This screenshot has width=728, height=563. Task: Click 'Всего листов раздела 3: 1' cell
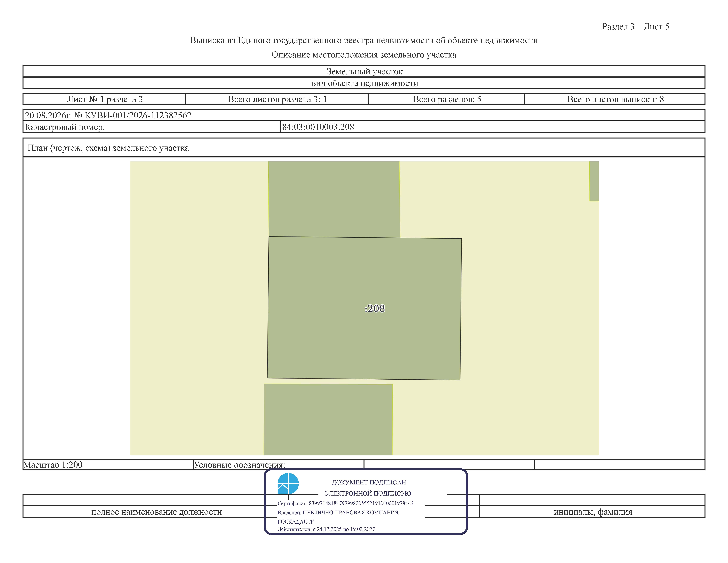click(x=277, y=99)
